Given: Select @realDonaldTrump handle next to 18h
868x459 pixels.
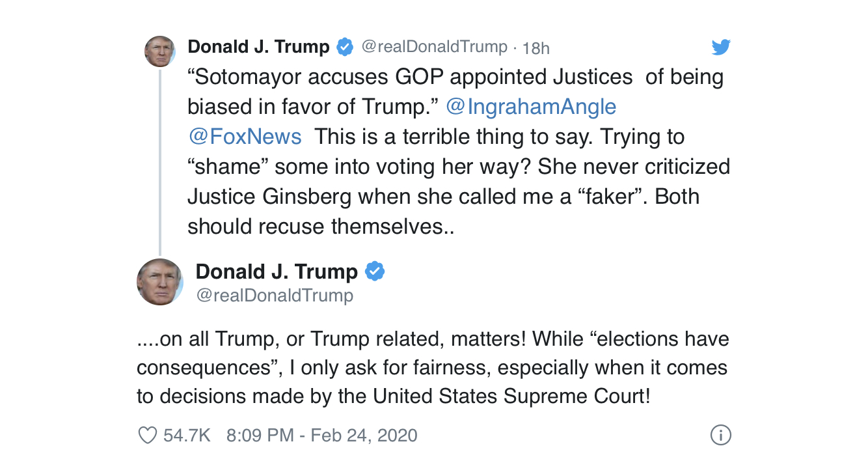Looking at the screenshot, I should pyautogui.click(x=433, y=47).
